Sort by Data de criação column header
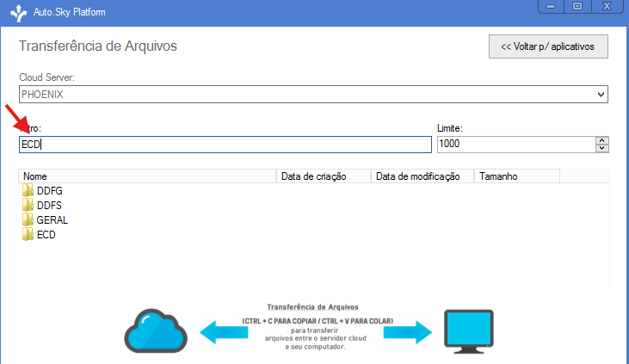The image size is (629, 364). pos(324,176)
